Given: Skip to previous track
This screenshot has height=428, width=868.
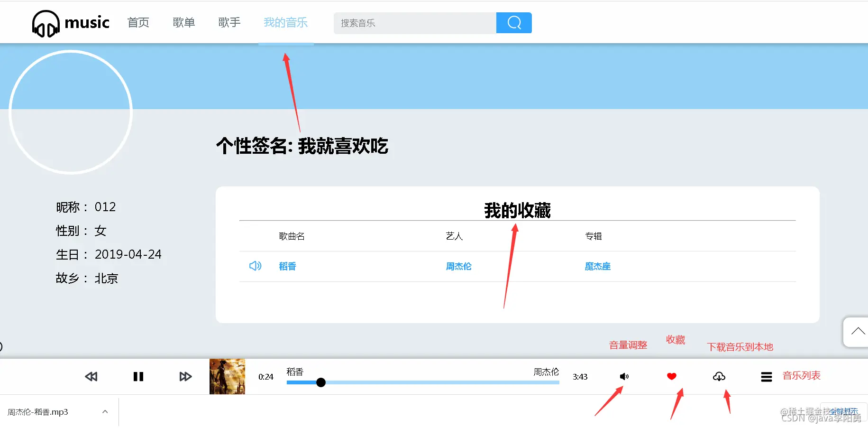Looking at the screenshot, I should (91, 377).
